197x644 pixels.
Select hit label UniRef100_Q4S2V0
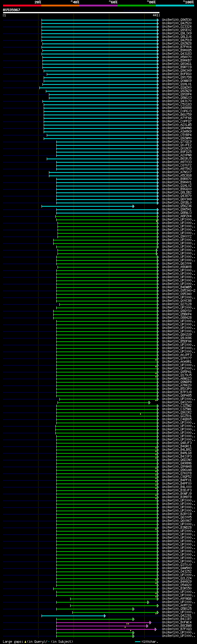click(177, 402)
